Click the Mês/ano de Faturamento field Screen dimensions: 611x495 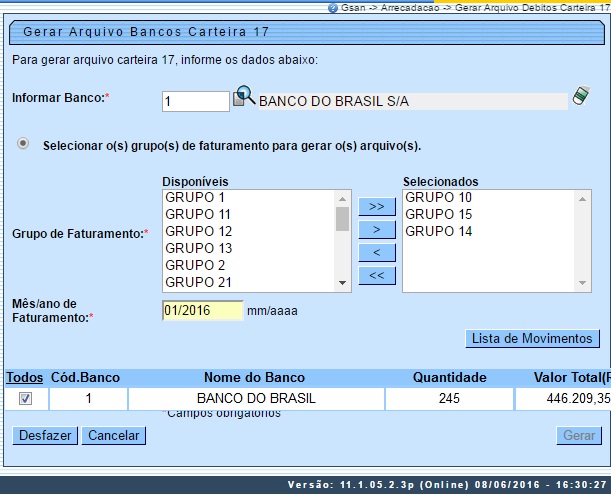point(202,311)
